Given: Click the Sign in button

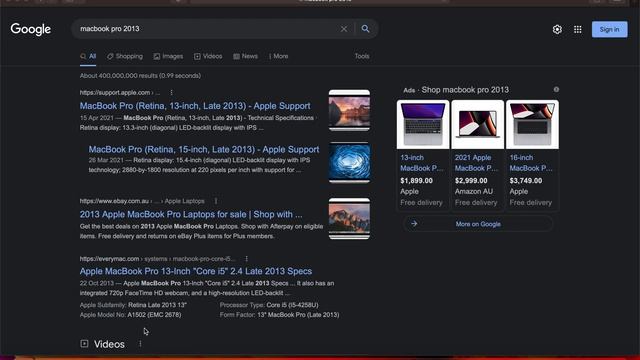Looking at the screenshot, I should point(609,29).
